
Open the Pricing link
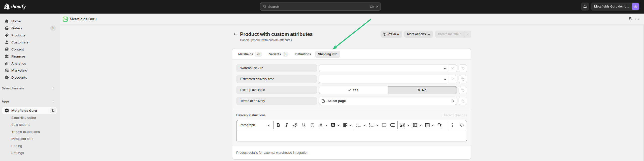(17, 146)
